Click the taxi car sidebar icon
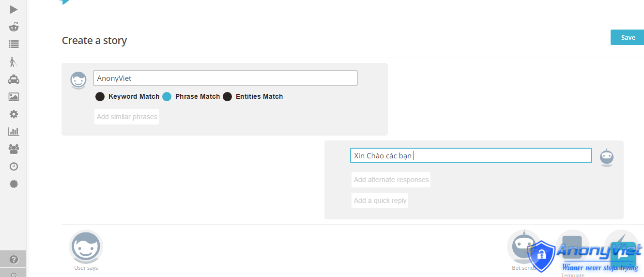The width and height of the screenshot is (644, 277). pyautogui.click(x=14, y=79)
